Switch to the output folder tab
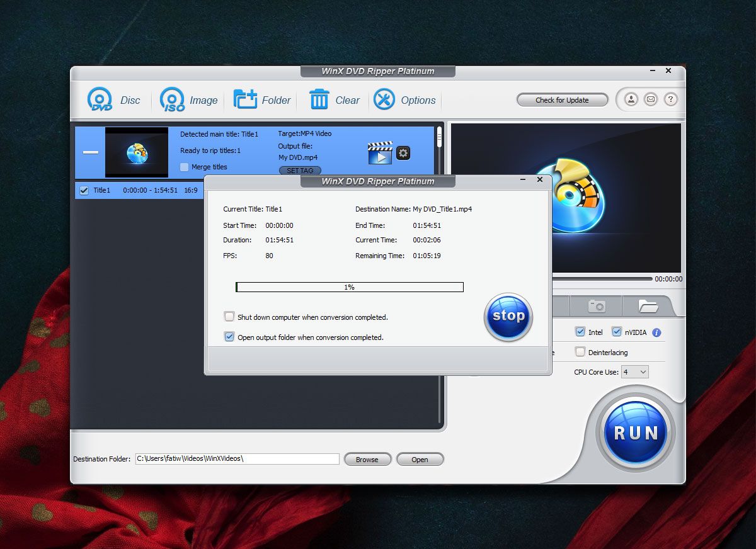The width and height of the screenshot is (756, 549). [648, 306]
